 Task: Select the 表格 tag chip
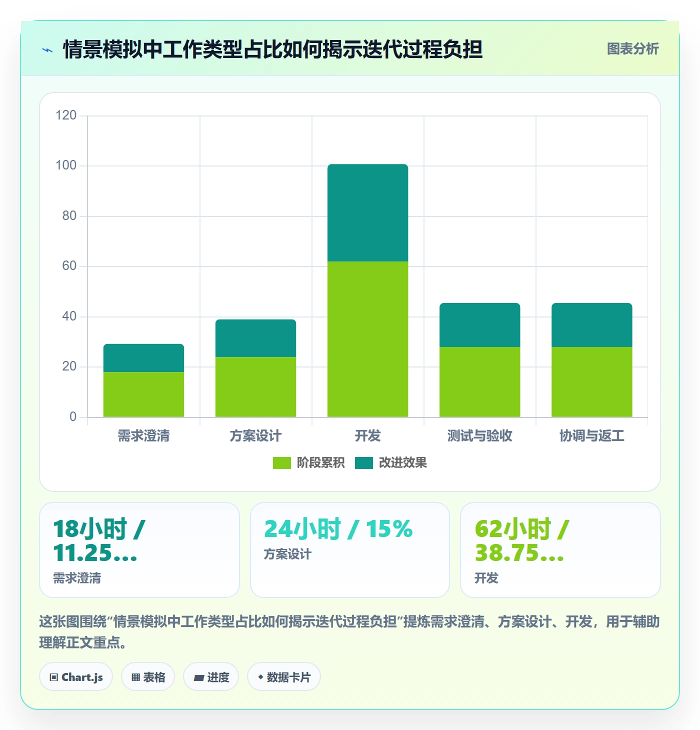click(148, 677)
